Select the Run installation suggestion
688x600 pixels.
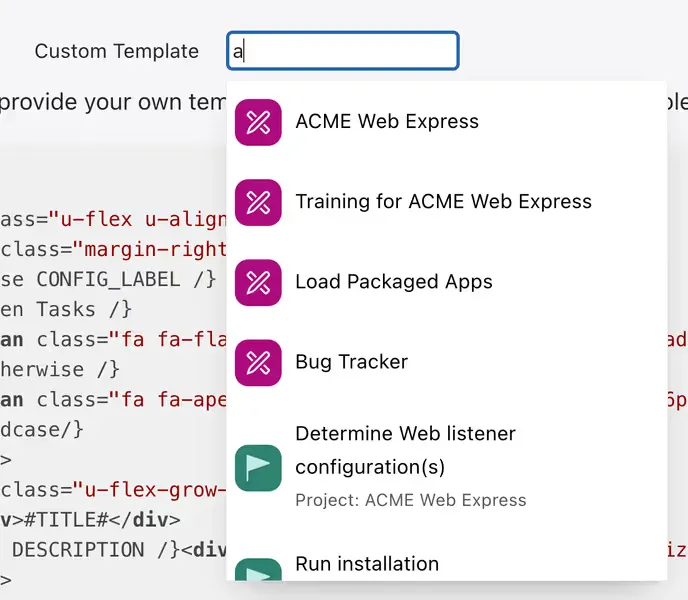coord(447,564)
